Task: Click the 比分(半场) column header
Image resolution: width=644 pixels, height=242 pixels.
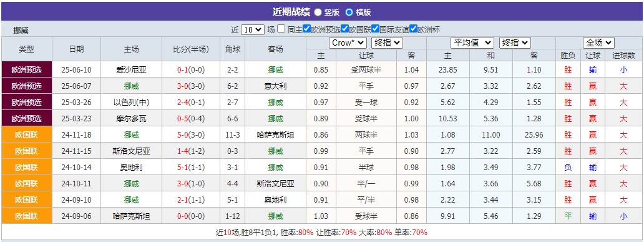Action: [x=191, y=49]
